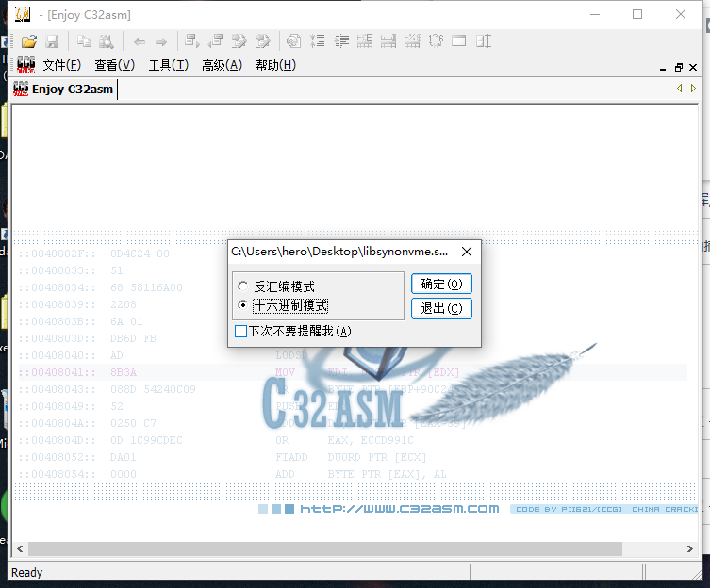
Task: Click the EAX, ECCD991C operand text
Action: (x=371, y=440)
